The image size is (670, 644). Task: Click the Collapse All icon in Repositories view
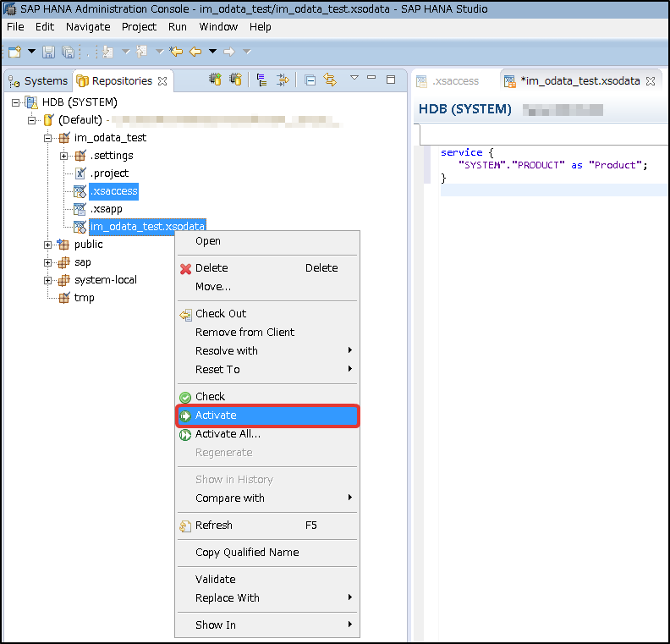[x=310, y=80]
